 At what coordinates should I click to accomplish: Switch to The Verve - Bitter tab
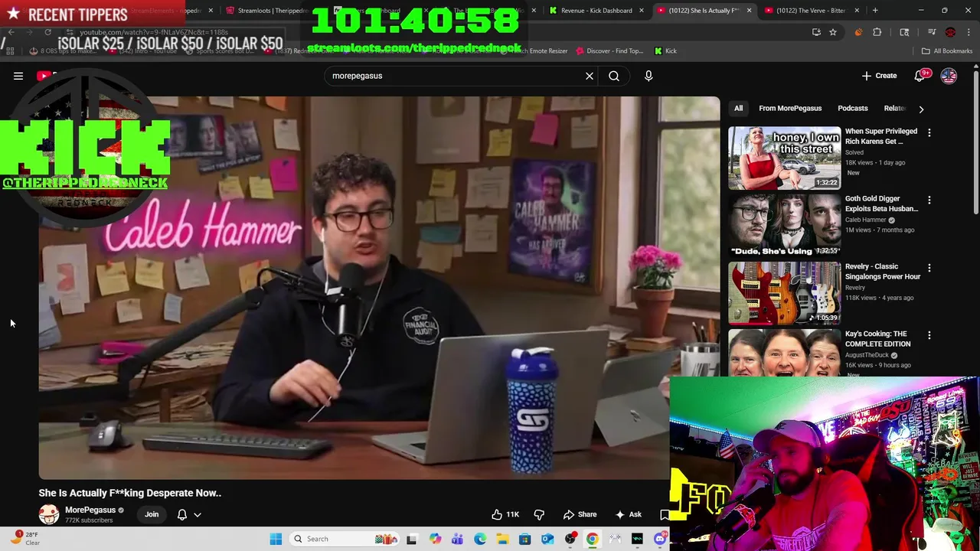pos(811,11)
